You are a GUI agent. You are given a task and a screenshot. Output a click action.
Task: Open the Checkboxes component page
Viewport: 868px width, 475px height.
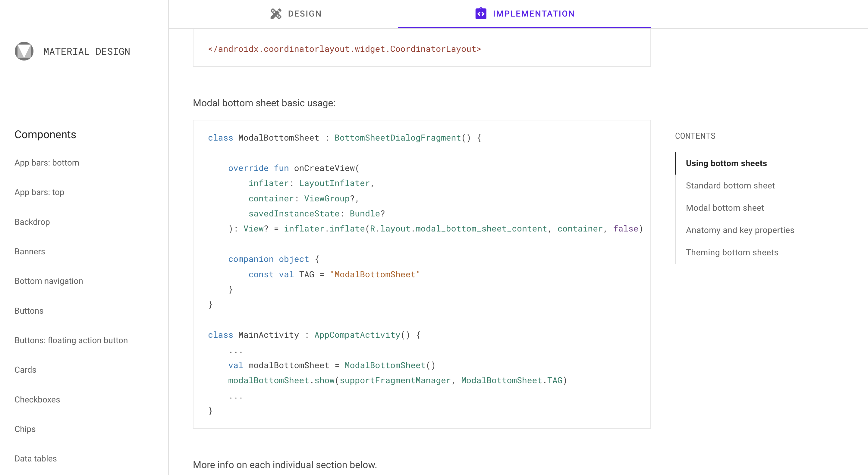point(37,399)
